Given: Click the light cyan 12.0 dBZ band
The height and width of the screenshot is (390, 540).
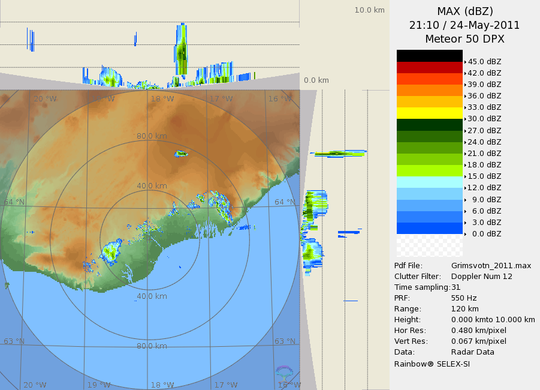Looking at the screenshot, I should coord(429,182).
